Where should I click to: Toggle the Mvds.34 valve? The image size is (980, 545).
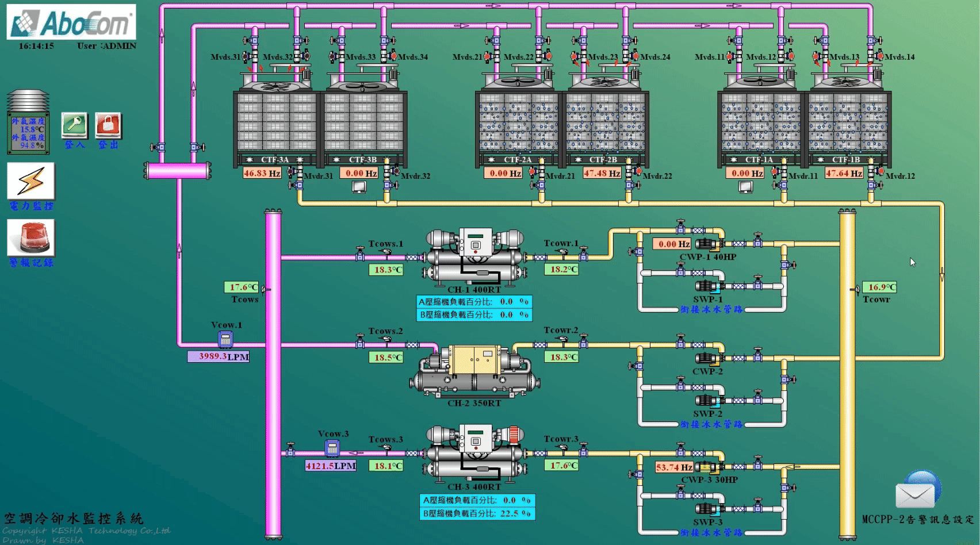[x=393, y=56]
